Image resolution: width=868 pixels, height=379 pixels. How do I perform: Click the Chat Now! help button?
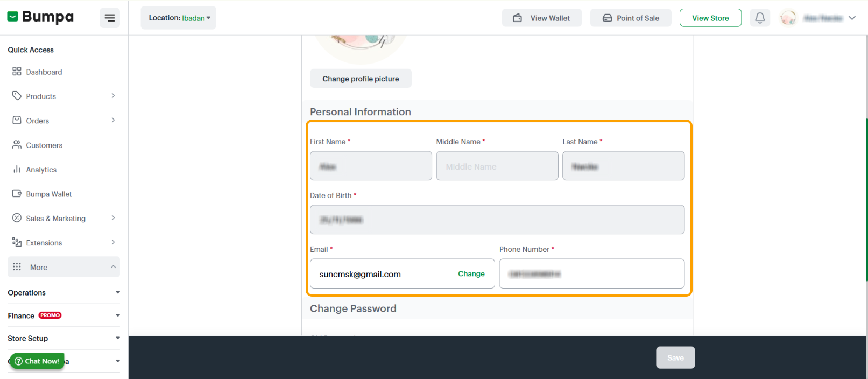point(37,361)
